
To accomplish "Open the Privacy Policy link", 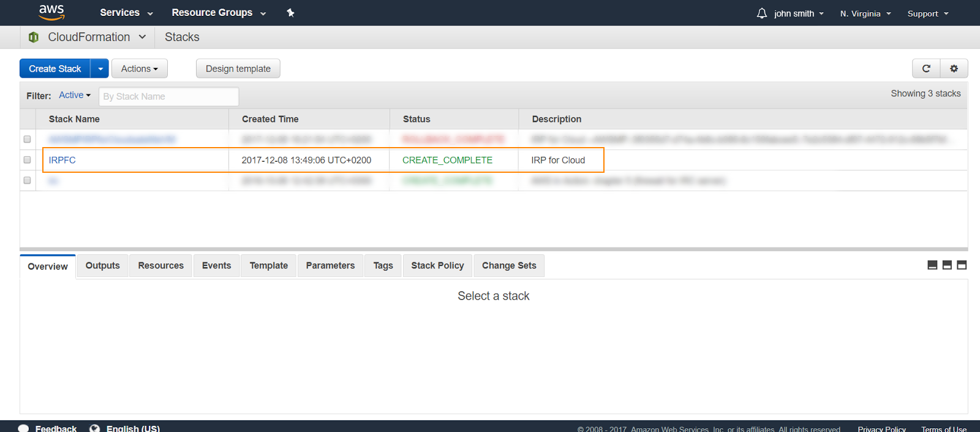I will (881, 429).
